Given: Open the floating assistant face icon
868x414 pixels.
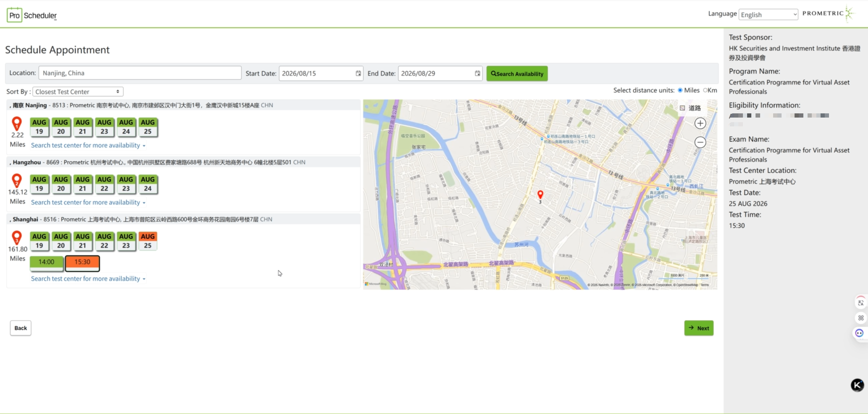Looking at the screenshot, I should coord(859,333).
